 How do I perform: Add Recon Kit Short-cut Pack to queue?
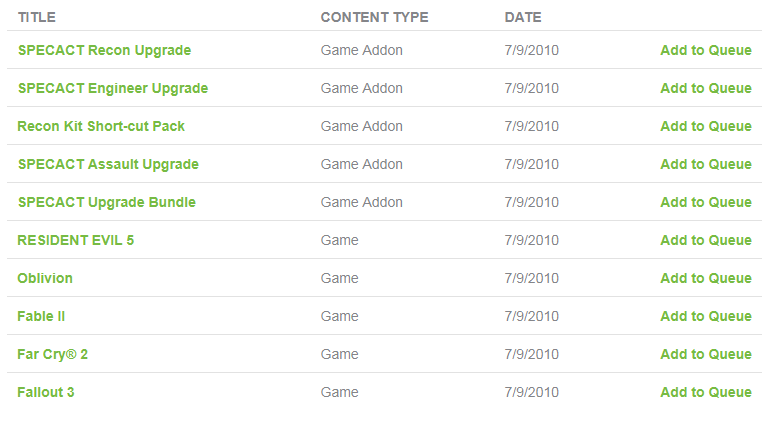point(705,126)
